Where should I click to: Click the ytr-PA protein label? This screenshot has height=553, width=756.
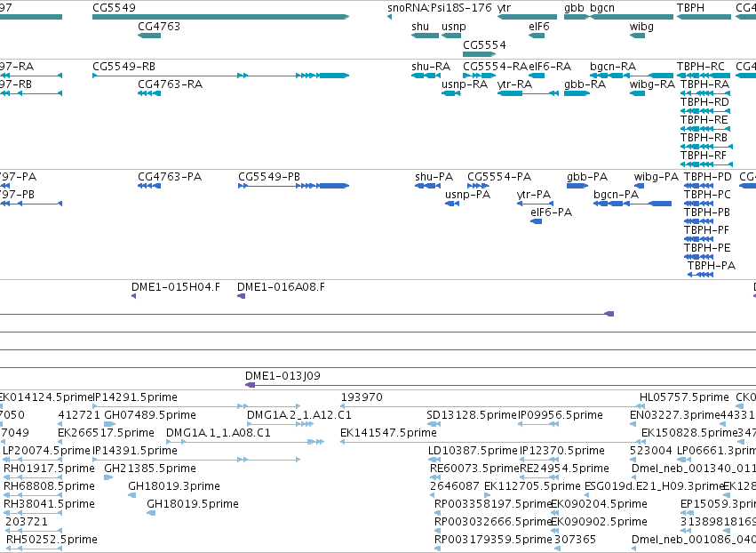tap(533, 195)
